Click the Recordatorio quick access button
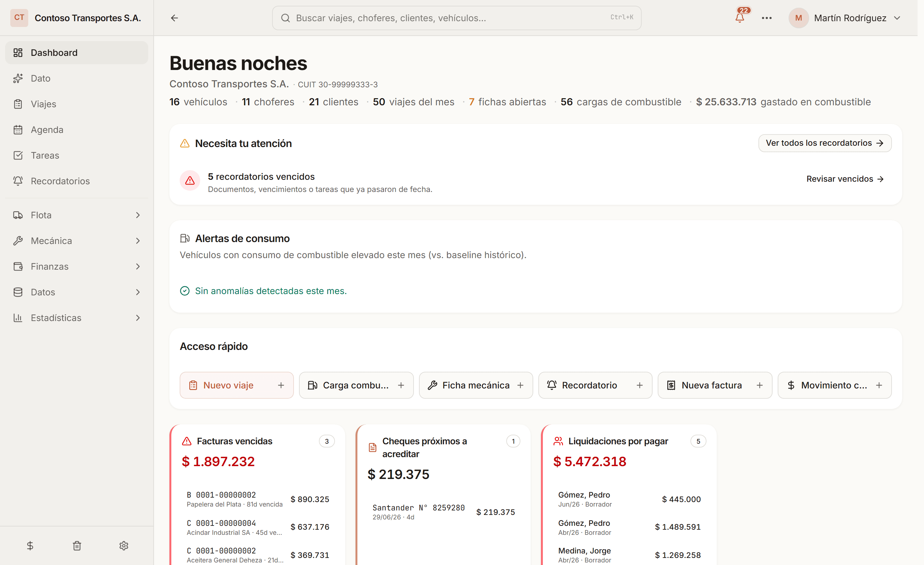 pos(595,385)
